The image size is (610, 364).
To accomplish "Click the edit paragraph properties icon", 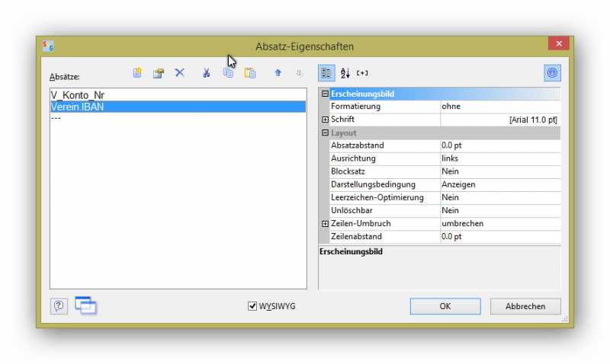I will [159, 73].
